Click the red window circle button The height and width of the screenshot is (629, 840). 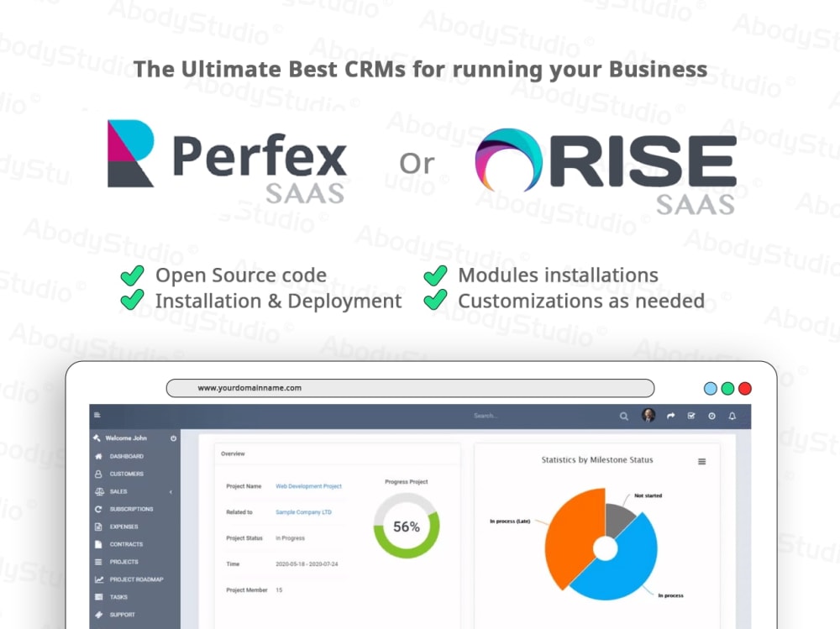point(744,389)
